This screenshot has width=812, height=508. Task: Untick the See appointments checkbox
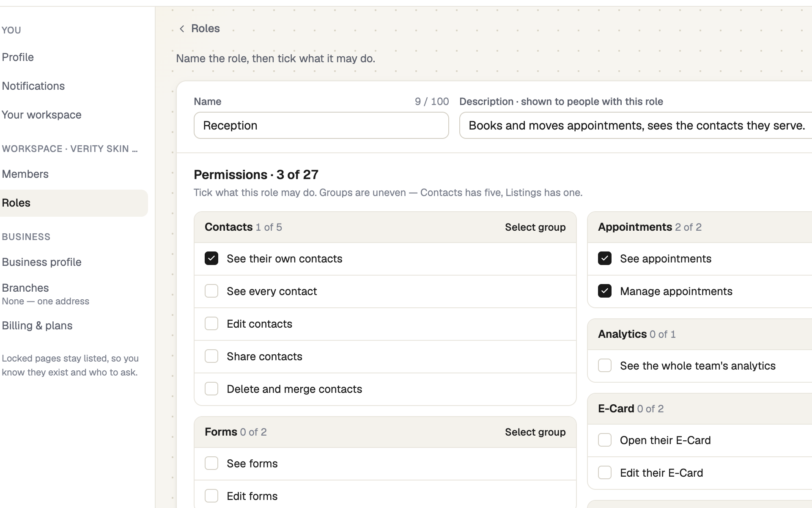tap(605, 258)
